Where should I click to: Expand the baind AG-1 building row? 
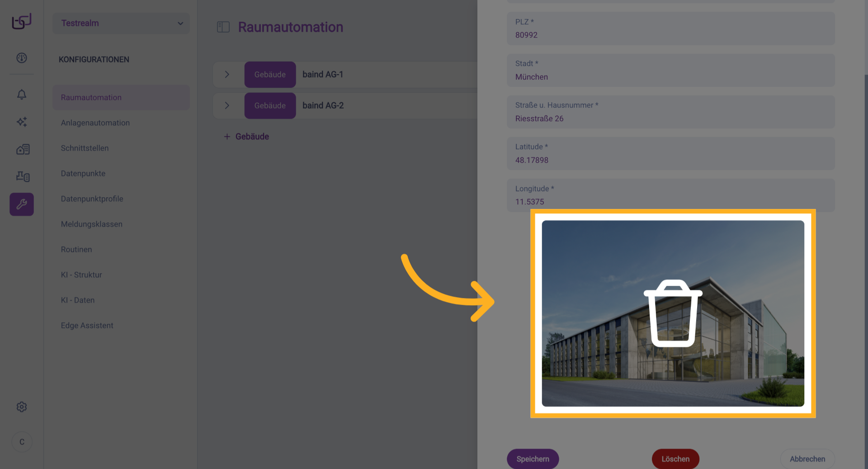click(227, 75)
